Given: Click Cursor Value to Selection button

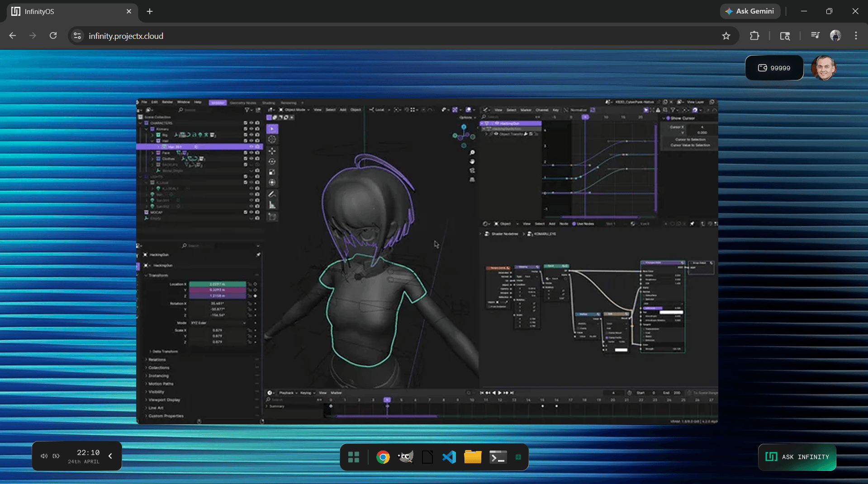Looking at the screenshot, I should click(x=690, y=145).
